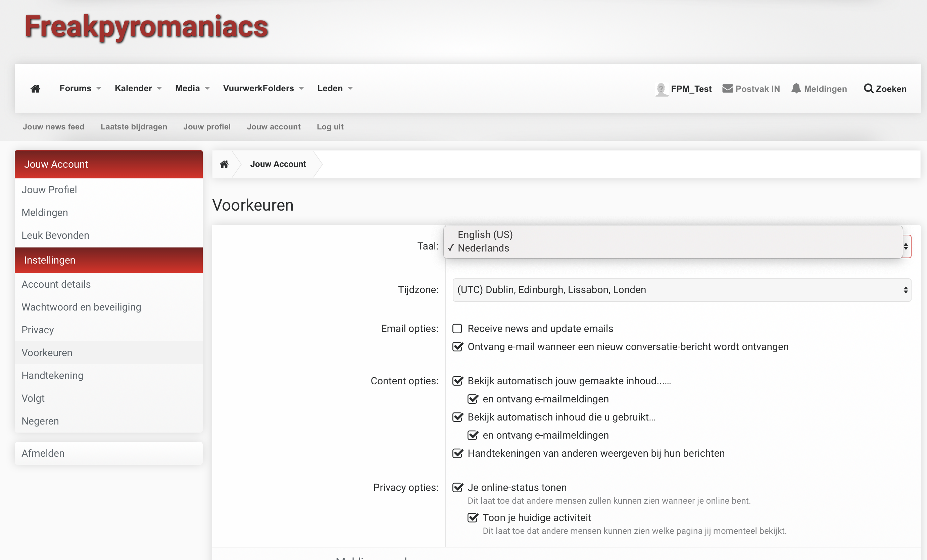Screen dimensions: 927x560
Task: Click the breadcrumb home icon
Action: point(224,164)
